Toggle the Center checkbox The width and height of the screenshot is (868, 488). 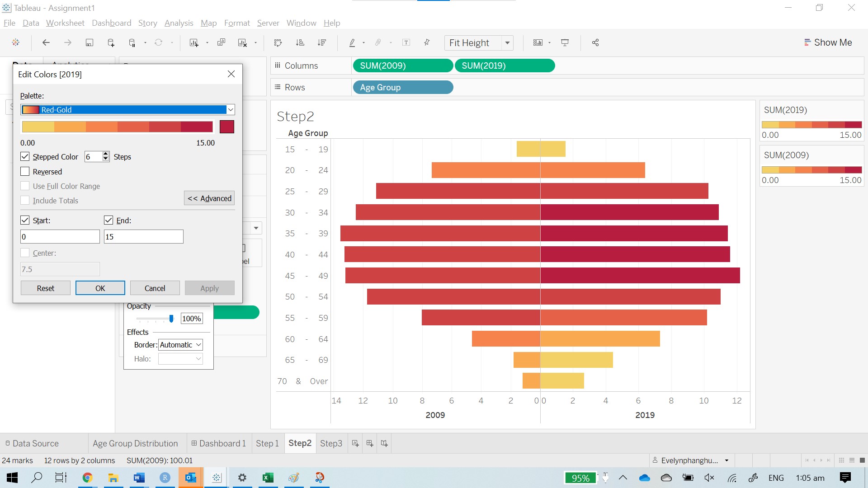(25, 253)
